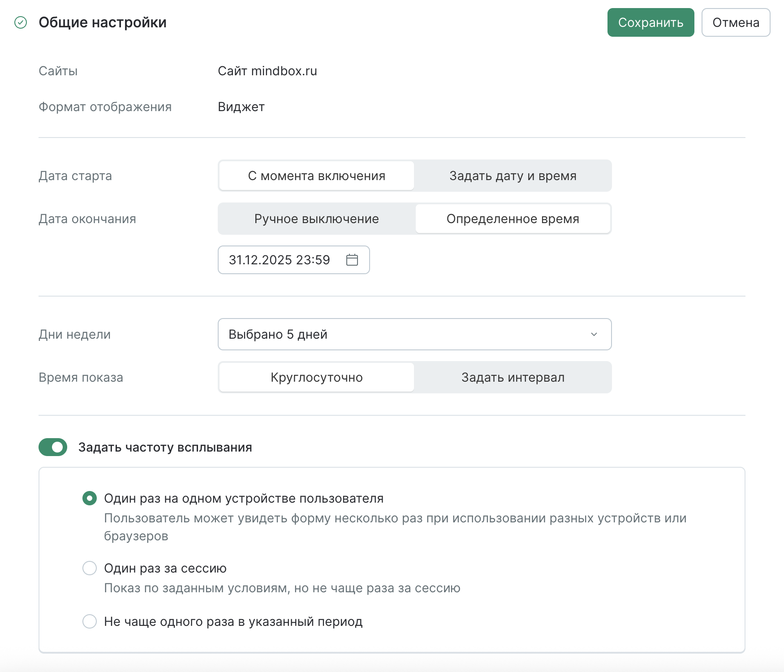This screenshot has height=672, width=784.
Task: Click the green checkmark icon beside Общие настройки
Action: pos(21,22)
